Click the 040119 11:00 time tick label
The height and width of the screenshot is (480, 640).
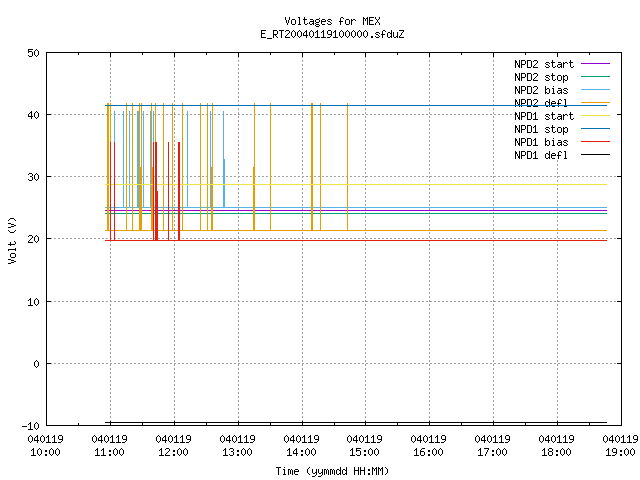[x=109, y=446]
